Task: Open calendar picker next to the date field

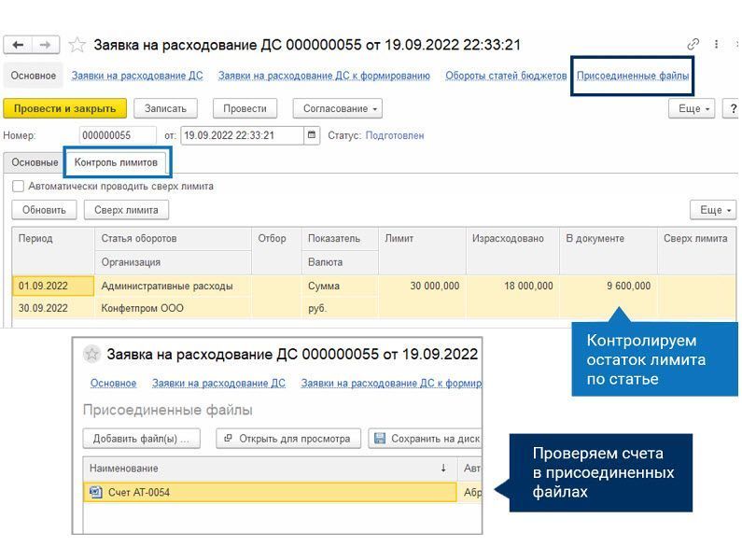Action: click(312, 135)
